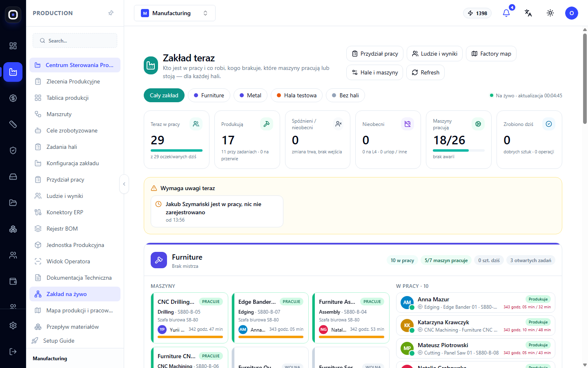This screenshot has height=368, width=588.
Task: Open the people icon in left rail
Action: click(x=13, y=255)
